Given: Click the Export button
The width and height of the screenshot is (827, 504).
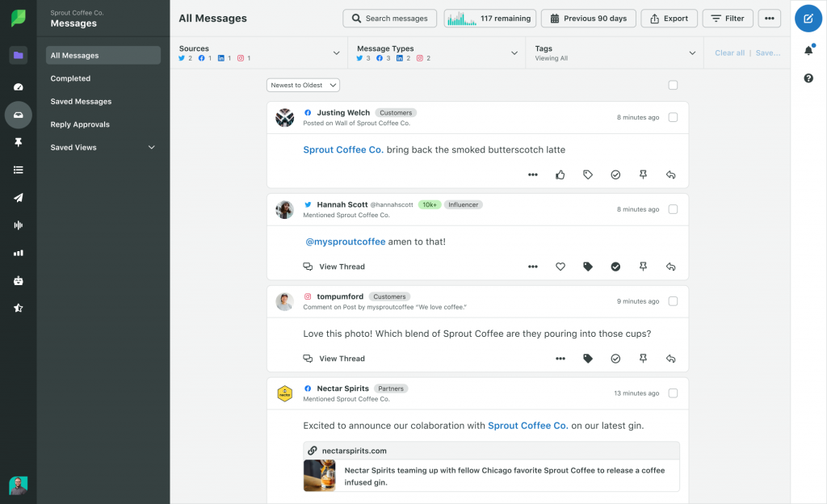Looking at the screenshot, I should pyautogui.click(x=669, y=19).
